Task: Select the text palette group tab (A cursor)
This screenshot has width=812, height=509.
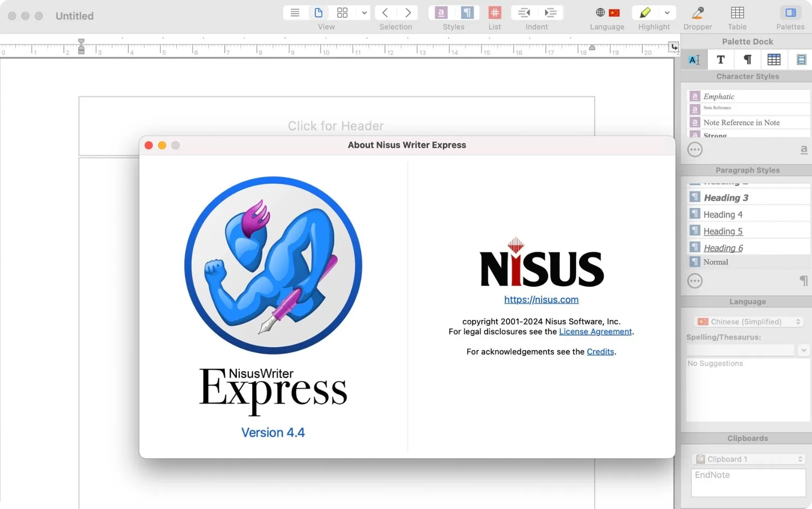Action: 694,60
